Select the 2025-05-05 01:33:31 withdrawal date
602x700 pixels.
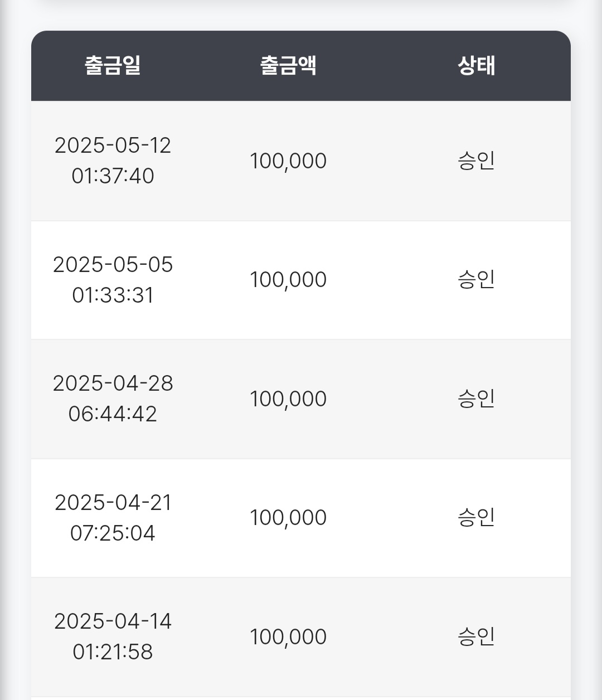click(x=113, y=280)
